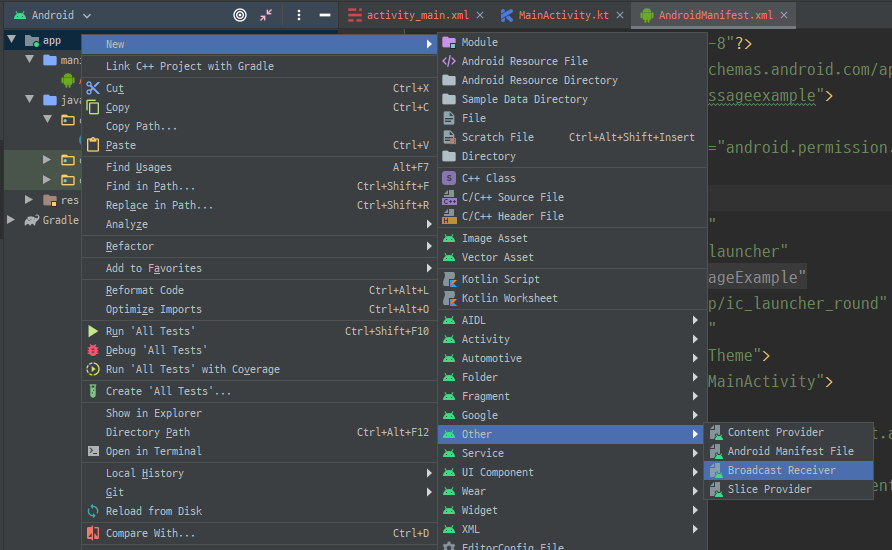Click the Reload from Disk icon

point(93,511)
